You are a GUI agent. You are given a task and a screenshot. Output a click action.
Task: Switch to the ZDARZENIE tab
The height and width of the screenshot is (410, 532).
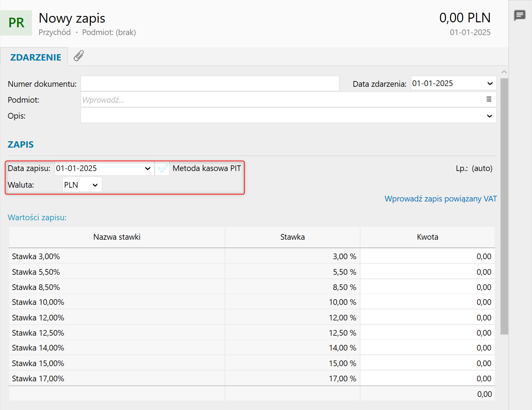click(35, 57)
